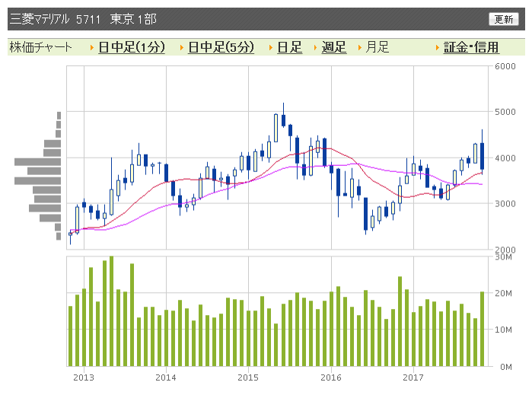
Task: Switch to the 日中足(5分) chart
Action: click(221, 47)
